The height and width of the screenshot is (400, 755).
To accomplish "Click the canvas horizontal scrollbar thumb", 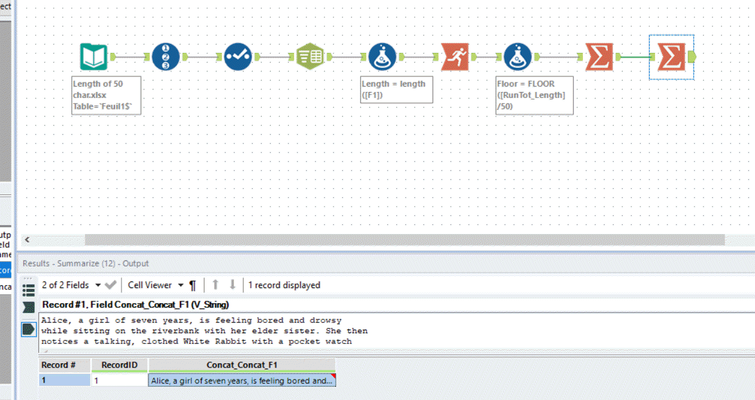I will point(404,239).
